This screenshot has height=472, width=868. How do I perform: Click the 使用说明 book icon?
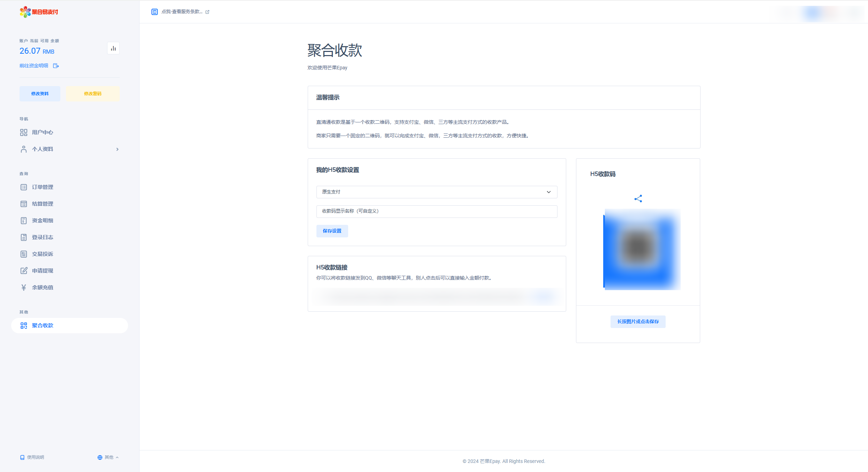22,457
